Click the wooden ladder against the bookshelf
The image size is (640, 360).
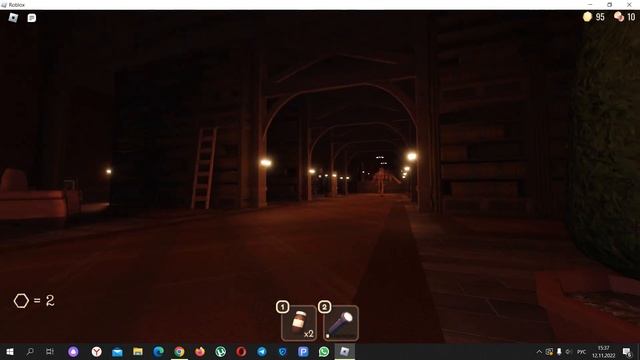[204, 168]
